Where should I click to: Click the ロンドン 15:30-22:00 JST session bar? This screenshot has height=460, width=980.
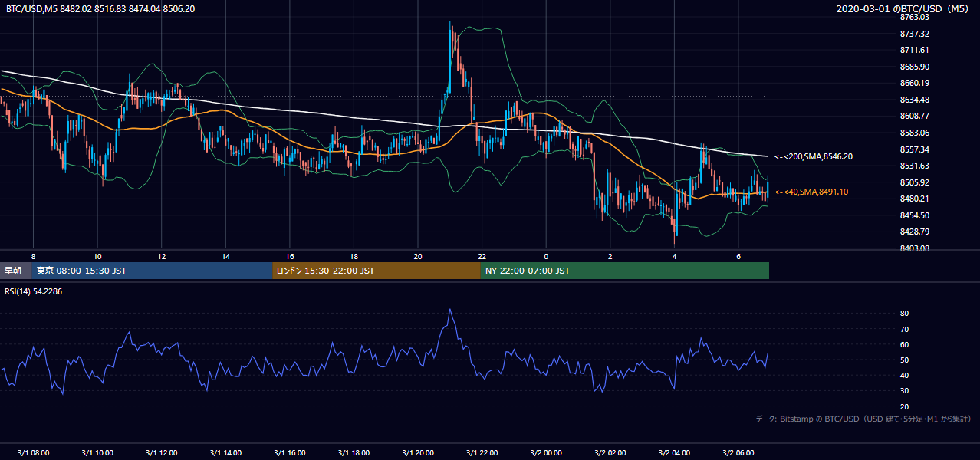click(377, 271)
